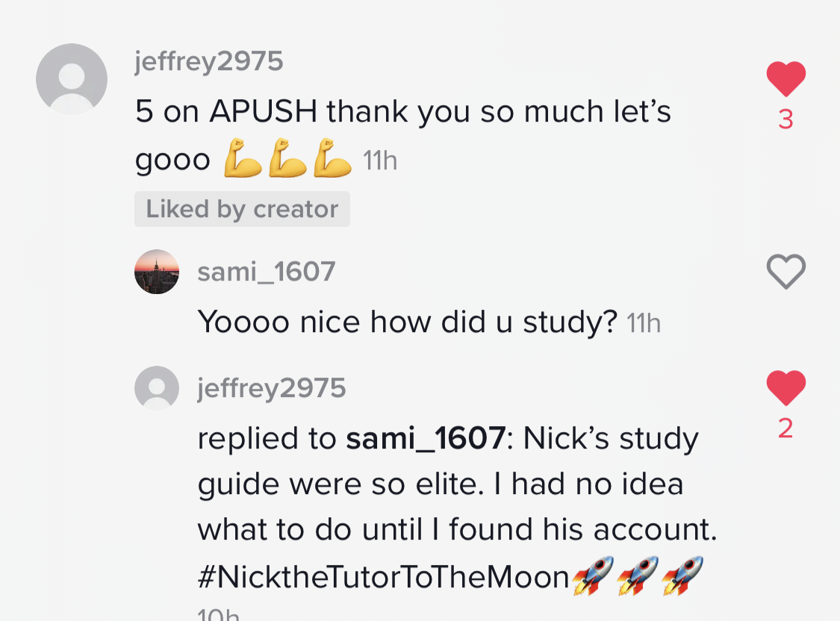
Task: Tap the Liked by creator badge
Action: click(x=242, y=209)
